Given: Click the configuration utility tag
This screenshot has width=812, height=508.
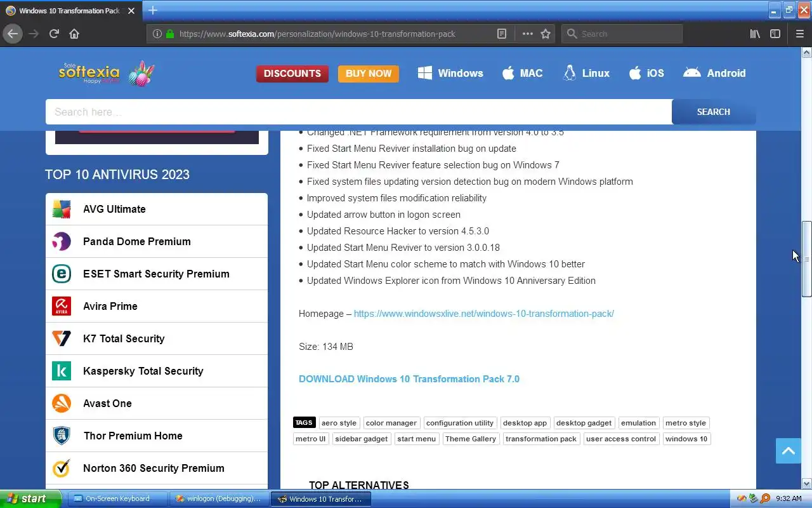Looking at the screenshot, I should click(460, 423).
